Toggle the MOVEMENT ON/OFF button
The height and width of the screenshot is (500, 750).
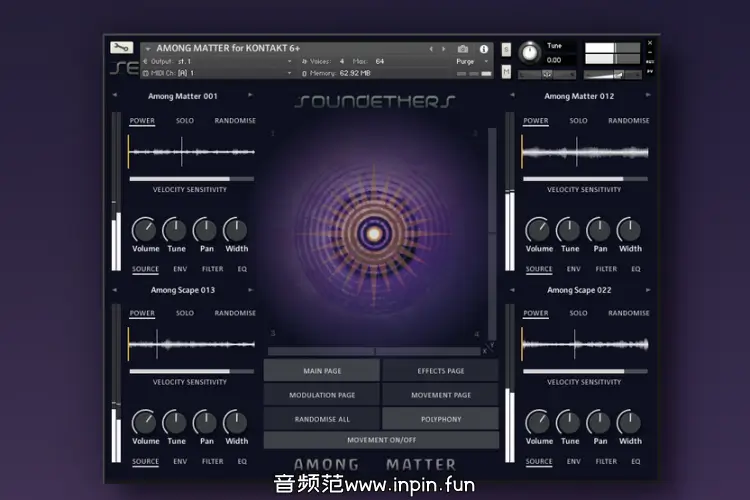381,440
